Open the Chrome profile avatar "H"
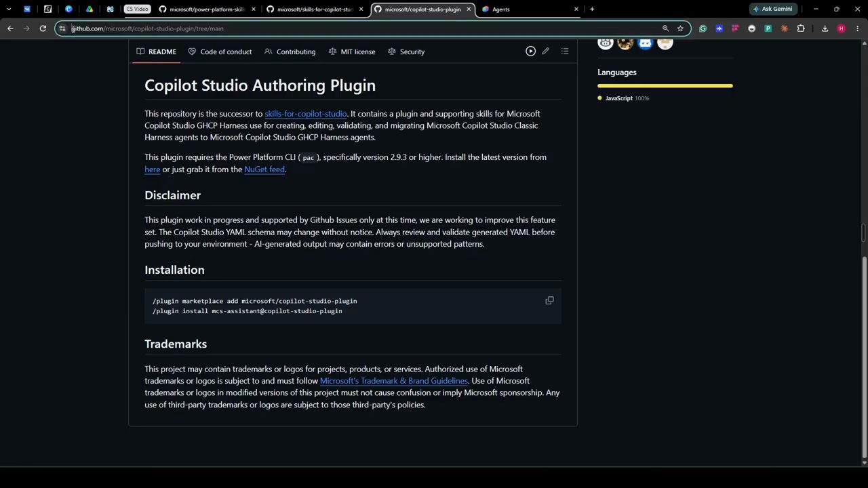The width and height of the screenshot is (868, 488). [842, 28]
